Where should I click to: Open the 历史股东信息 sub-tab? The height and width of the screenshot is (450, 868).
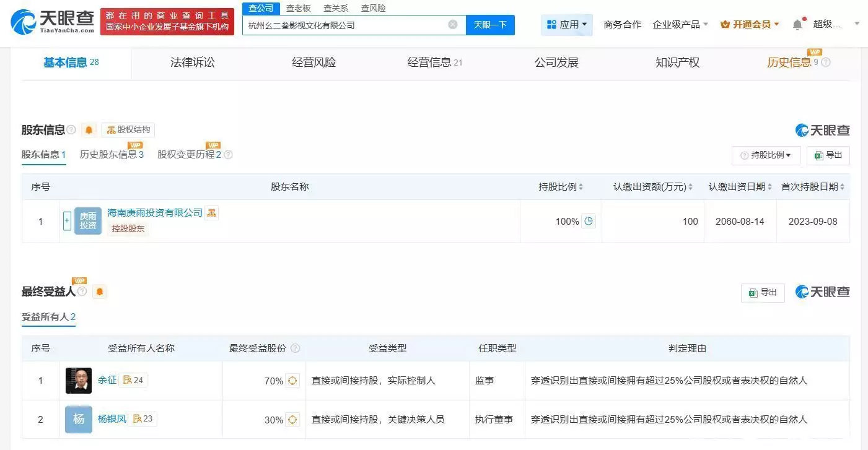tap(112, 155)
